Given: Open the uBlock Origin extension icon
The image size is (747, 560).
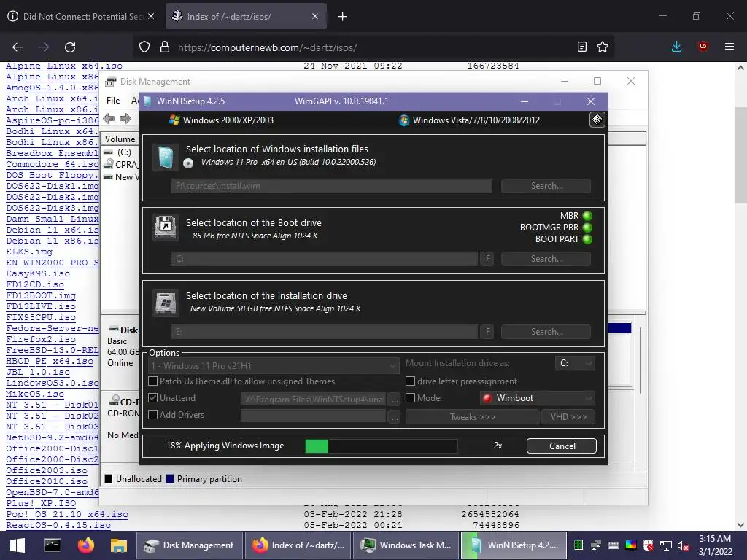Looking at the screenshot, I should [703, 47].
